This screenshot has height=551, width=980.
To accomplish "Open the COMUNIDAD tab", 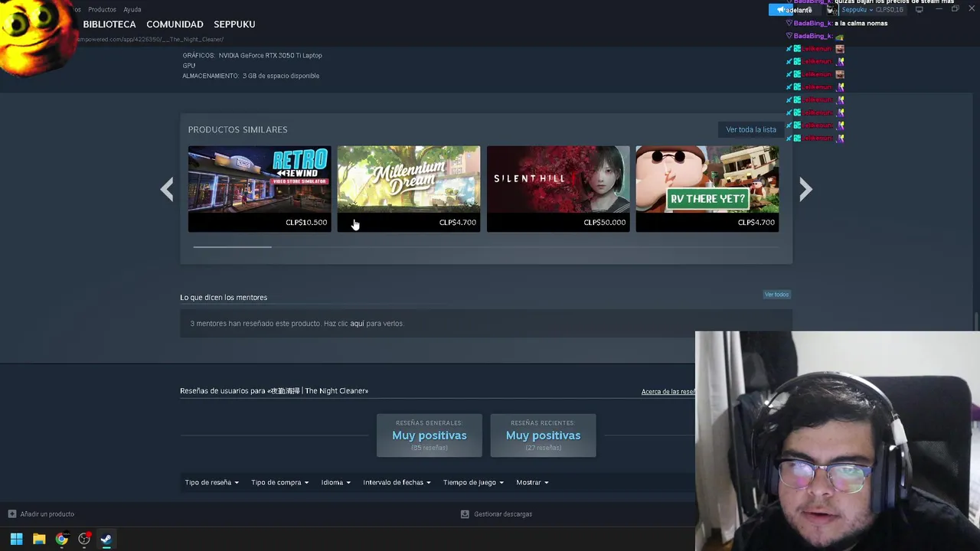I will (175, 24).
